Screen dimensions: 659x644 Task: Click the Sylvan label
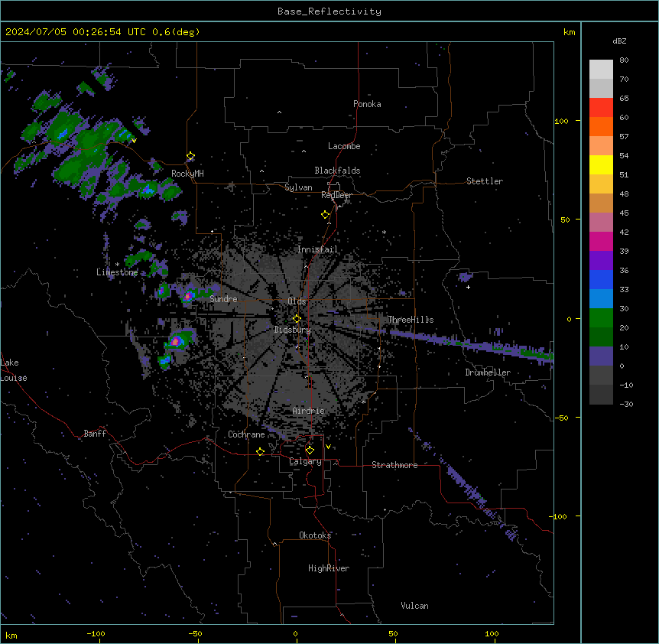[298, 187]
